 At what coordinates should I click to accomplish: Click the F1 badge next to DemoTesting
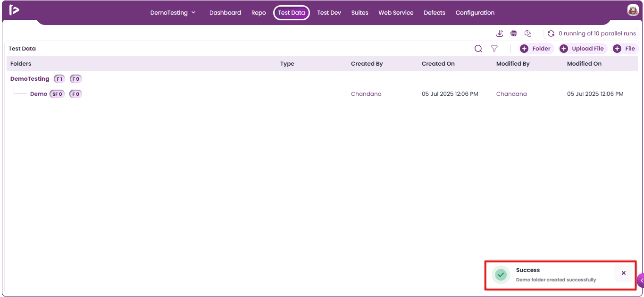pos(59,79)
